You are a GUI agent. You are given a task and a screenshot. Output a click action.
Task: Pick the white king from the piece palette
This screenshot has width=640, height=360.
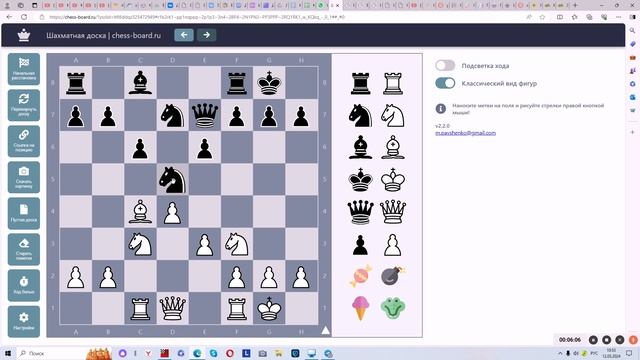point(393,180)
